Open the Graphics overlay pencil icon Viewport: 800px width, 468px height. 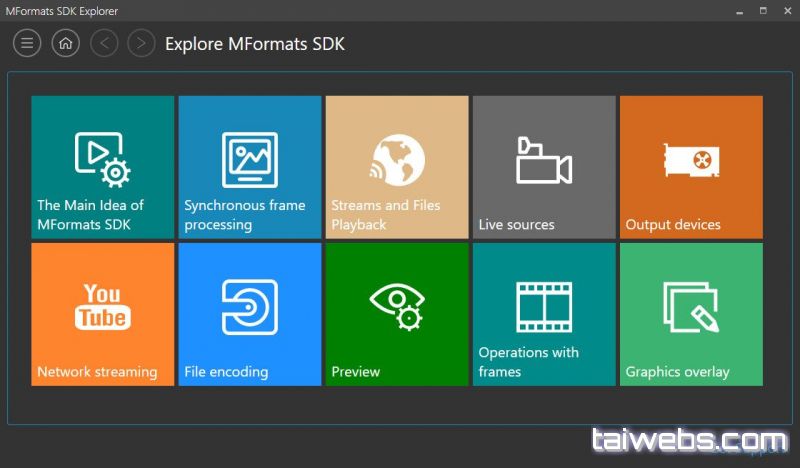pyautogui.click(x=691, y=306)
